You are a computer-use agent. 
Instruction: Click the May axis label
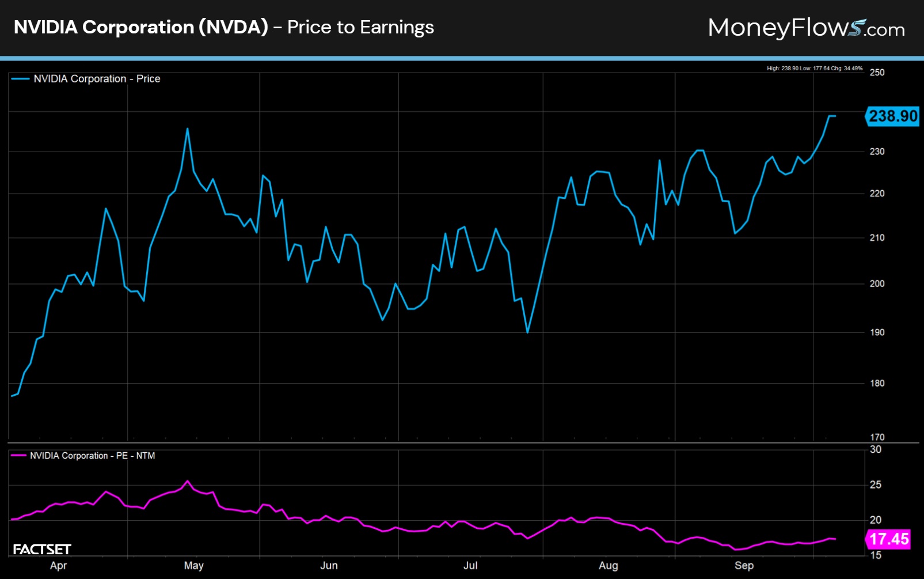(194, 566)
